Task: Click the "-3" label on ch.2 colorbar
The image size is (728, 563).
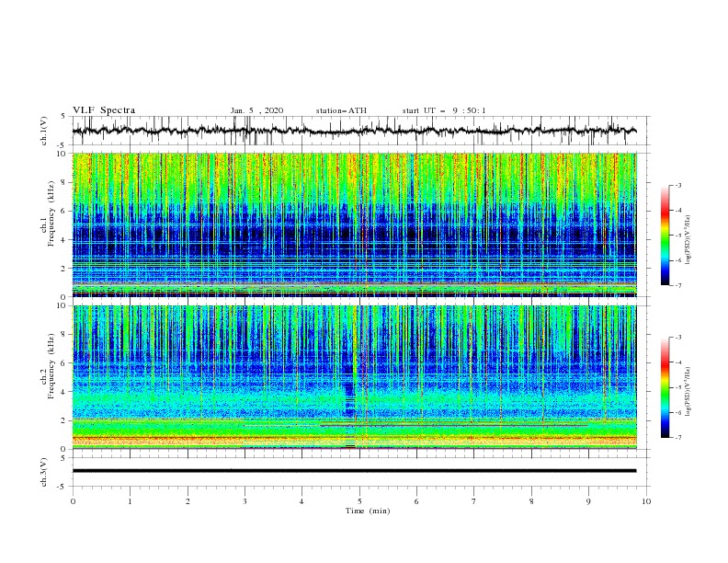Action: [x=678, y=338]
